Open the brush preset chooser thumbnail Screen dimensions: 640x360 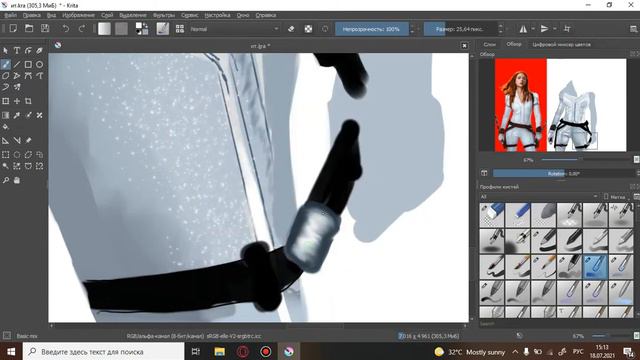[162, 29]
